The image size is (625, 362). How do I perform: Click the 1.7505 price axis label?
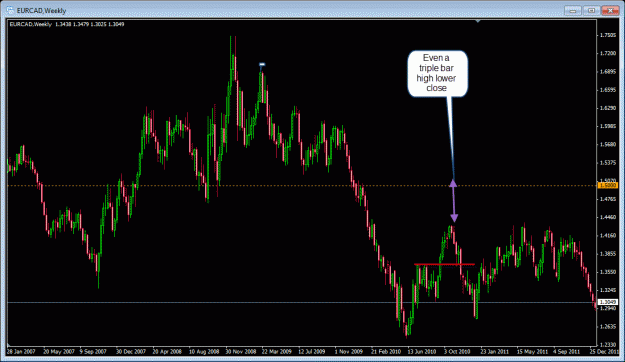click(608, 35)
